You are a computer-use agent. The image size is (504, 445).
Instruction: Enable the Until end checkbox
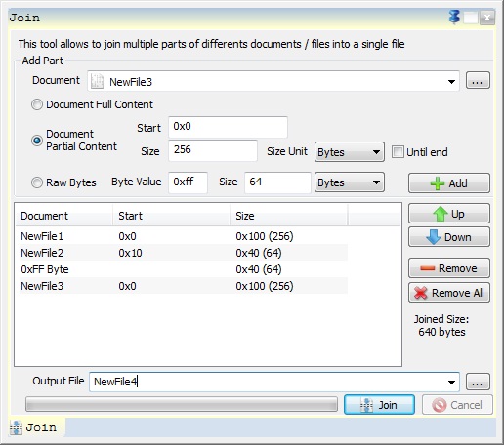pos(398,152)
